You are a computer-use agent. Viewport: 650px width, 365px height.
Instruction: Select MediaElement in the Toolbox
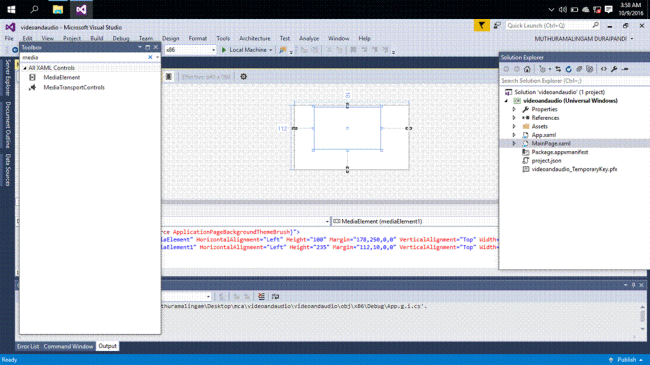61,78
